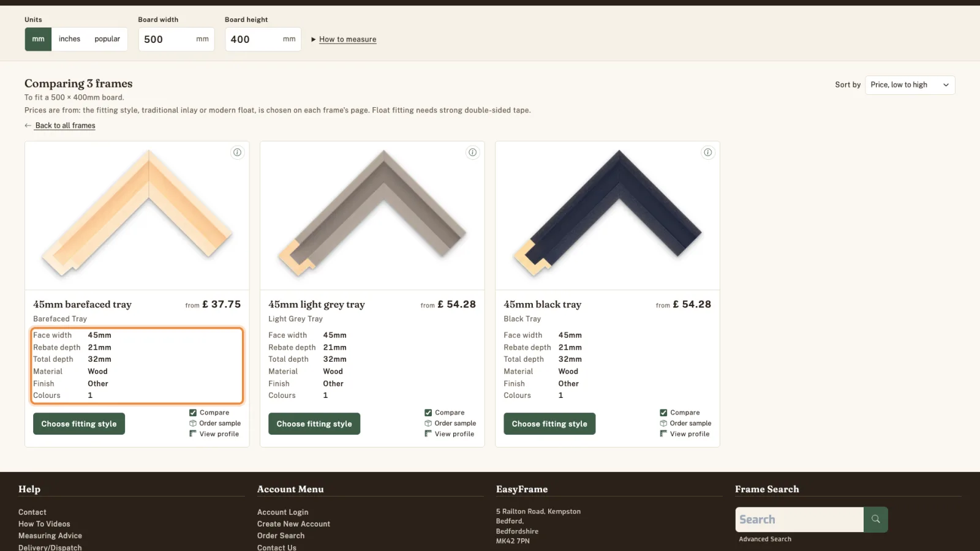Click View profile icon for barefaced tray

193,433
